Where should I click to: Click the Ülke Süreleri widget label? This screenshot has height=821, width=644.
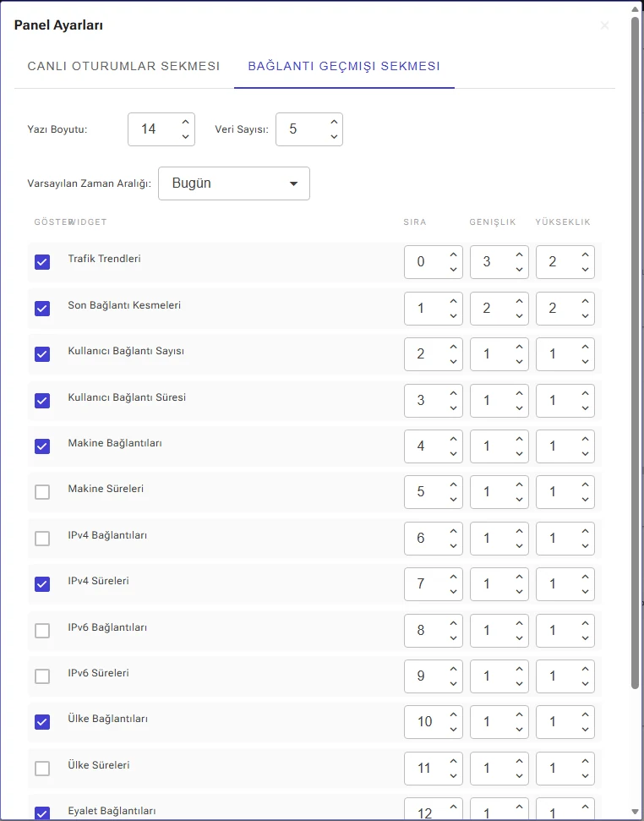click(99, 765)
